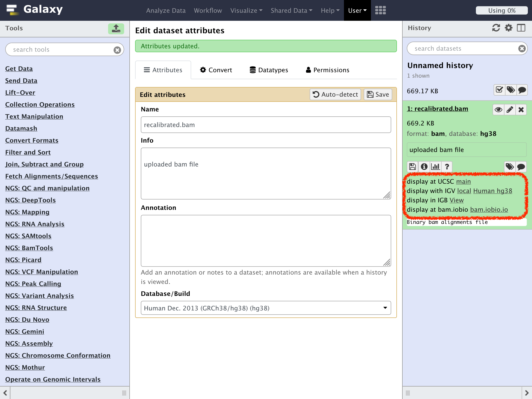Toggle multi-dataset selection with checkmark icon
Screen dimensions: 532x399
tap(499, 90)
